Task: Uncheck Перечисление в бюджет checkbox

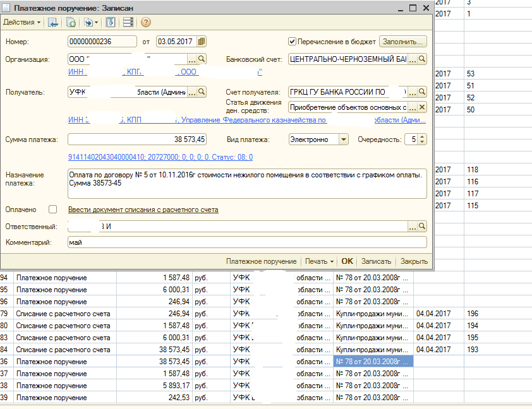Action: coord(293,42)
